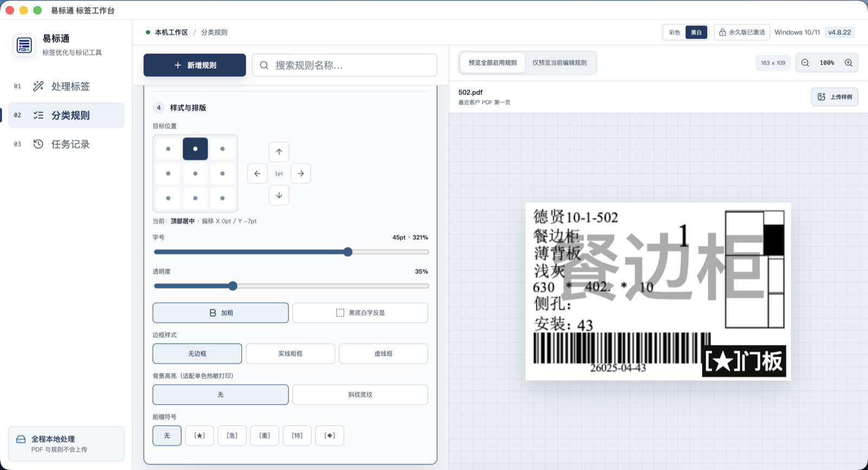Switch to the 预览全部启用规则 tab
Screen dimensions: 868x470
click(493, 63)
